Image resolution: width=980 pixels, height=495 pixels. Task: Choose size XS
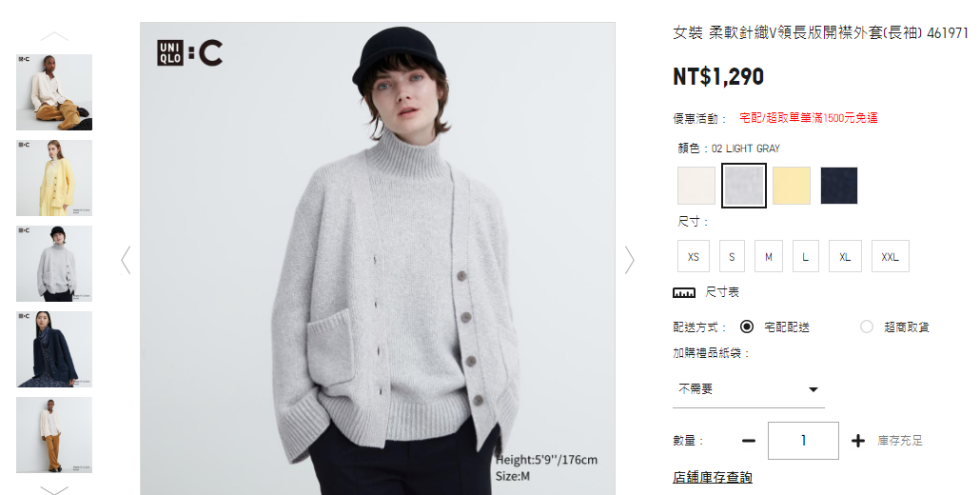(x=693, y=256)
